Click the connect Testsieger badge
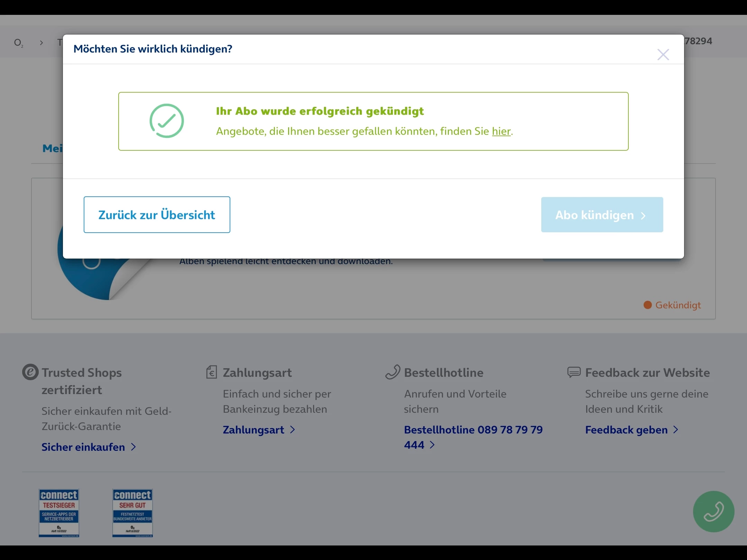Viewport: 747px width, 560px height. 59,513
